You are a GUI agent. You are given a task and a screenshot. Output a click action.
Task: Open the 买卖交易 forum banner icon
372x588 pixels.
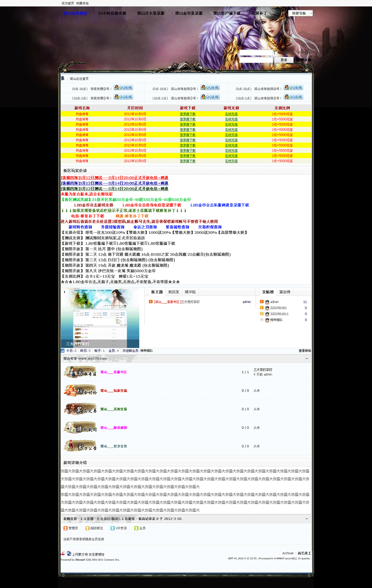tap(80, 409)
